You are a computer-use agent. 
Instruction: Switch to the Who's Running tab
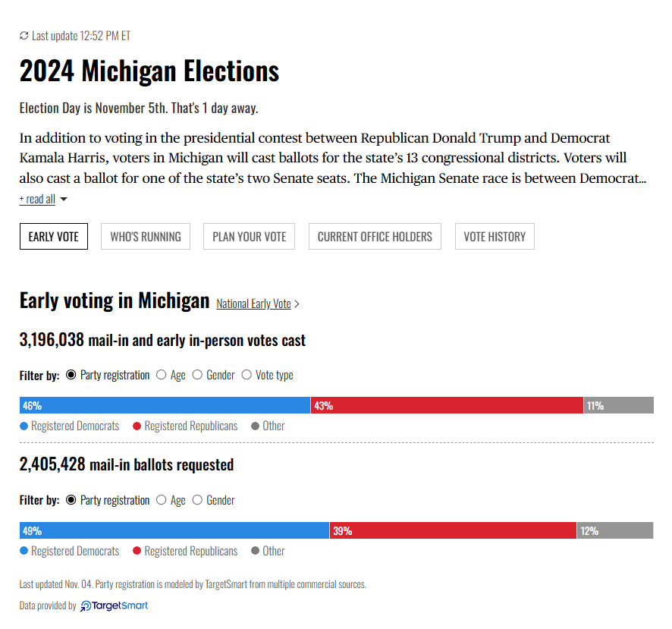tap(146, 236)
